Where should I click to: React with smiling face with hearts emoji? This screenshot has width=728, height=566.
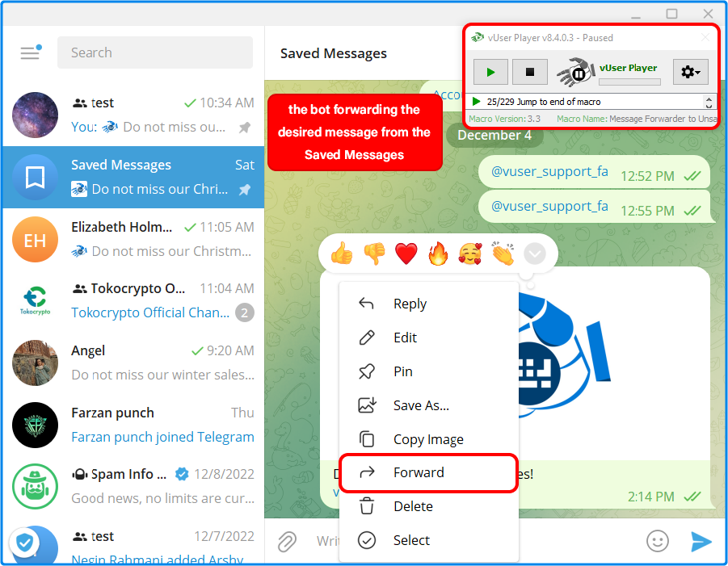coord(470,254)
